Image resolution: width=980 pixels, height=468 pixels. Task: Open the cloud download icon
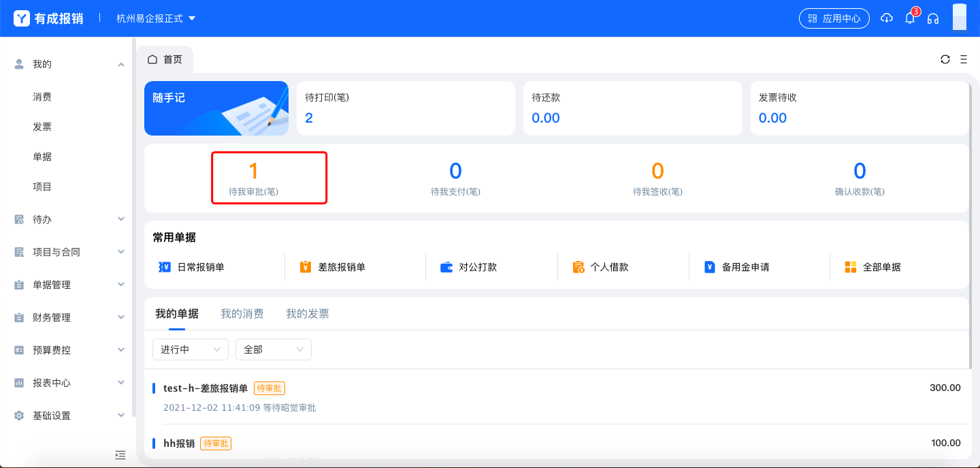[x=886, y=18]
